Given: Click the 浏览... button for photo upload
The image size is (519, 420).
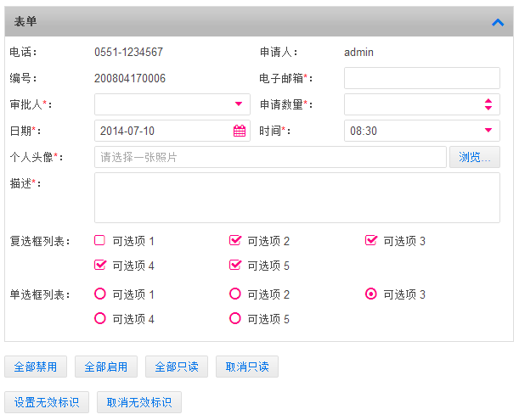Looking at the screenshot, I should 475,157.
